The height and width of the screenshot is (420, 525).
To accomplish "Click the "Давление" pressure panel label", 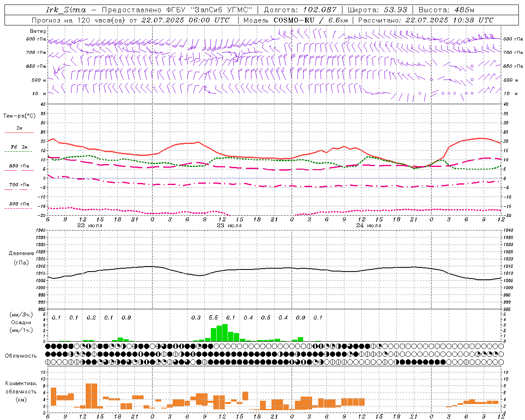I will [x=21, y=253].
